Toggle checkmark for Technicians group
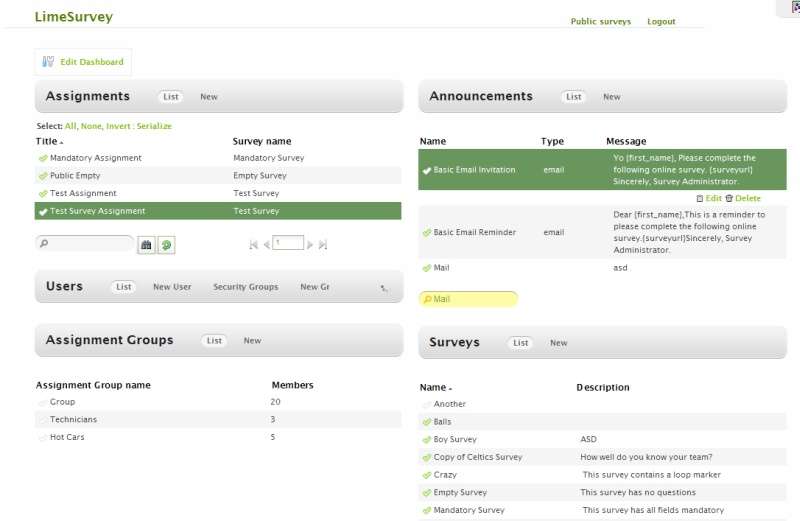The height and width of the screenshot is (521, 800). point(43,420)
